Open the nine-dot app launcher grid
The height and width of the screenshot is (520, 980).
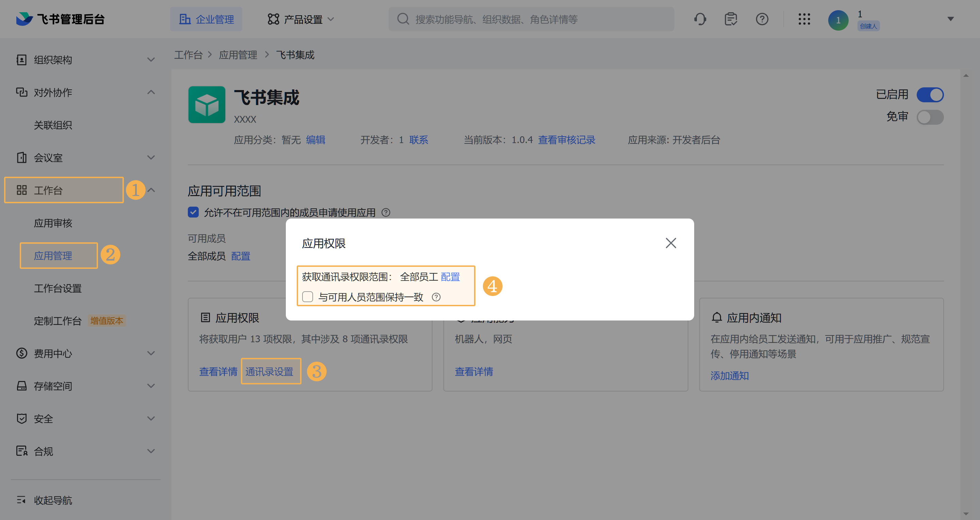[804, 19]
